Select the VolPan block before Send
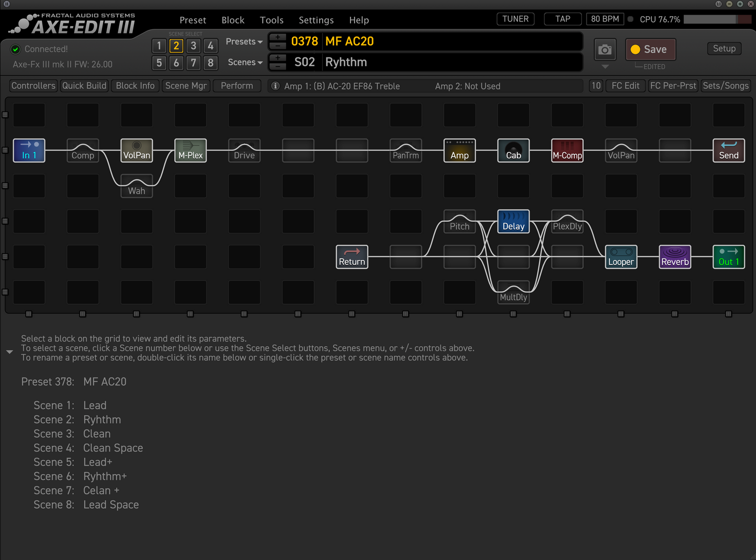 621,151
